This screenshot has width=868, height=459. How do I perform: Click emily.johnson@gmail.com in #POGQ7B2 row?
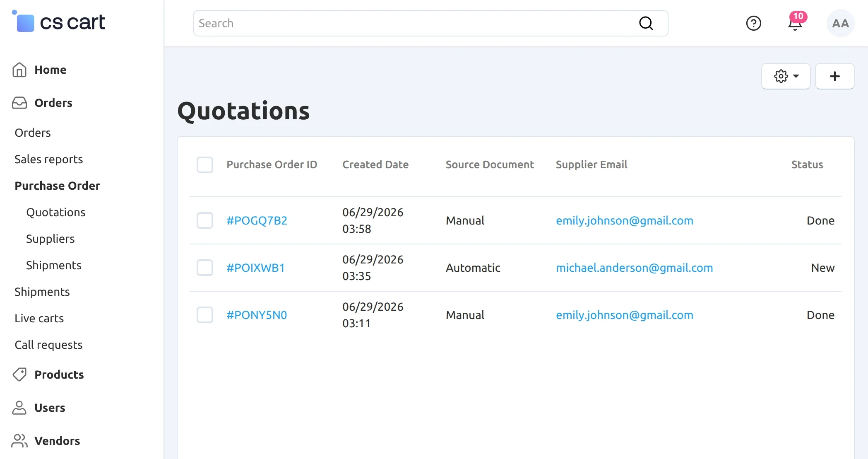[625, 220]
